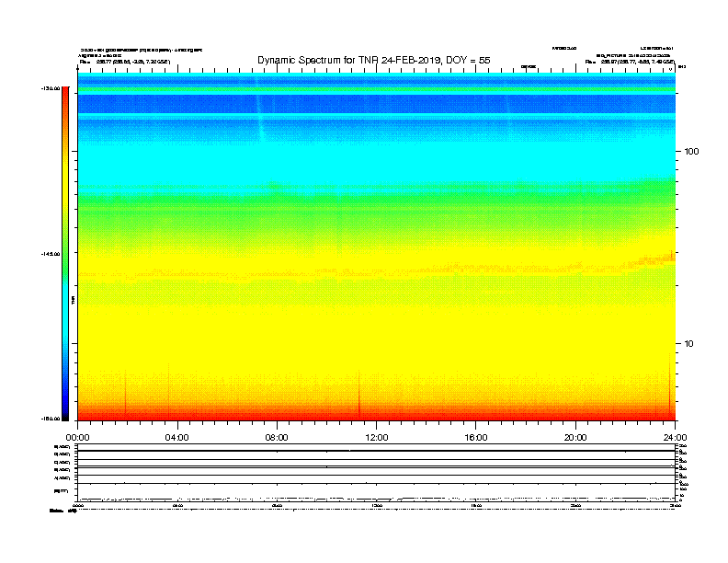Click the 10 frequency axis label
The width and height of the screenshot is (728, 563).
[x=689, y=344]
